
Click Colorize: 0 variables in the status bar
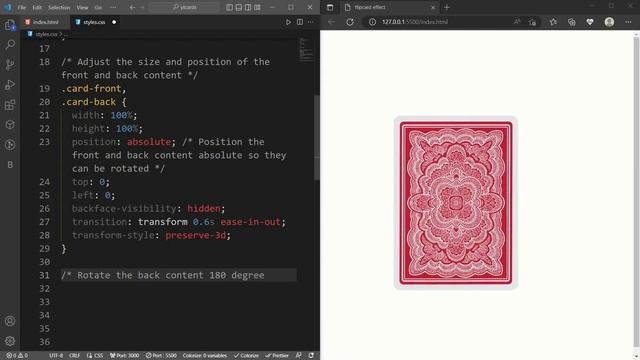pos(204,356)
